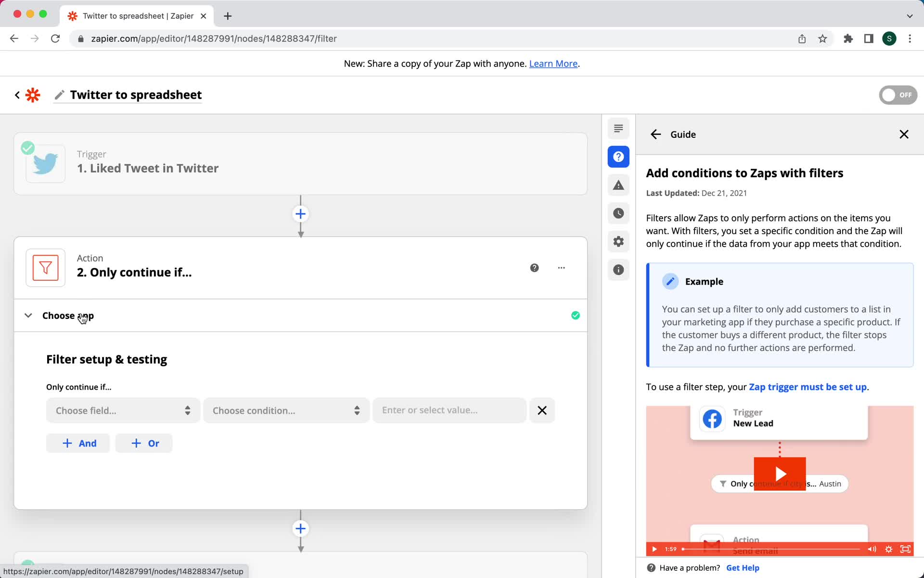This screenshot has width=924, height=578.
Task: Open the Choose field dropdown
Action: (122, 410)
